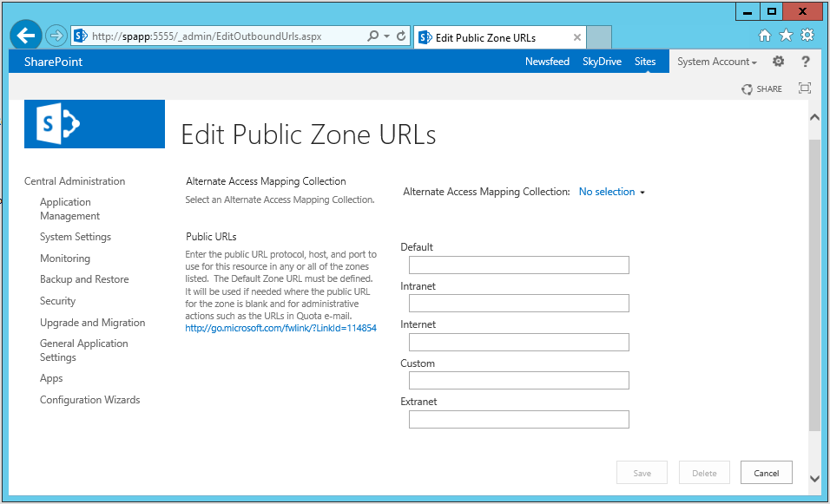830x504 pixels.
Task: Click the Internet zone URL field
Action: (x=519, y=342)
